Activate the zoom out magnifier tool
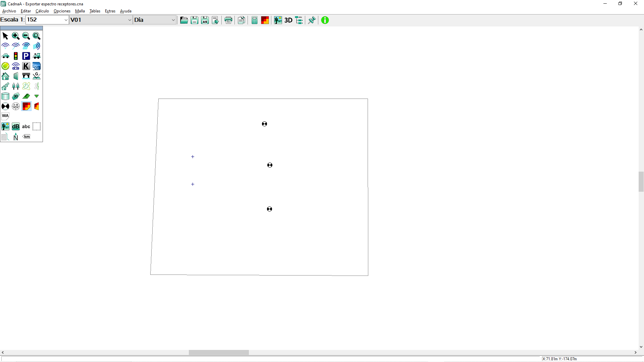The image size is (644, 362). pos(26,36)
